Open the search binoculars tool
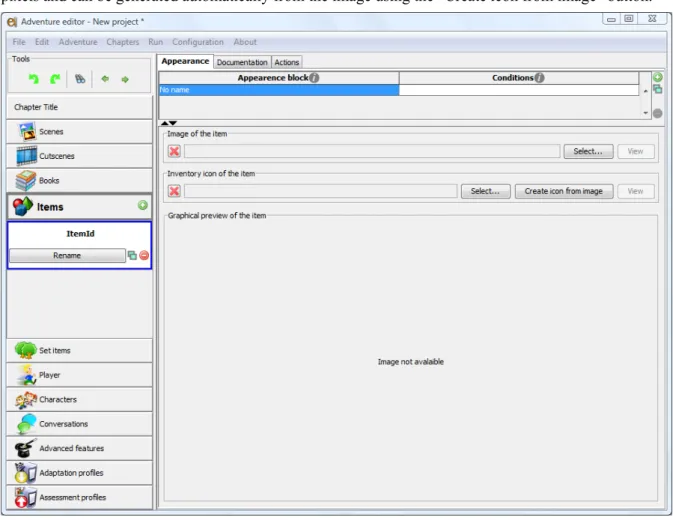This screenshot has height=520, width=673. click(x=80, y=79)
